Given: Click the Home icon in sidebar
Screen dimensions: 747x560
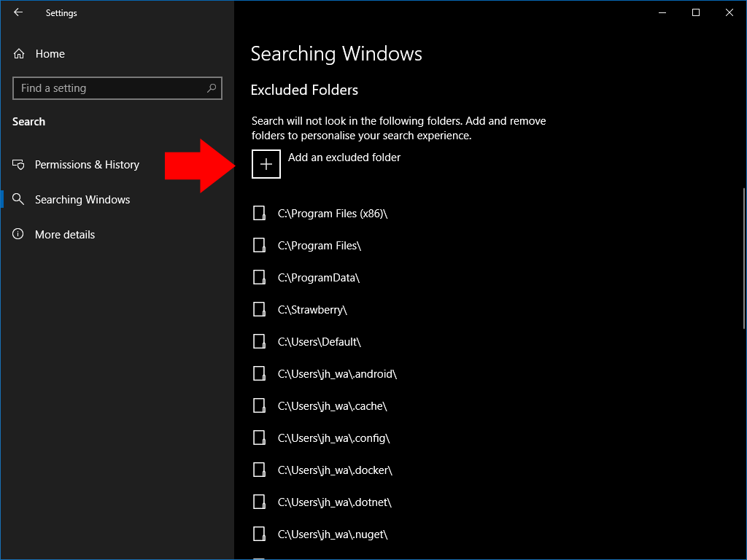Looking at the screenshot, I should click(19, 54).
